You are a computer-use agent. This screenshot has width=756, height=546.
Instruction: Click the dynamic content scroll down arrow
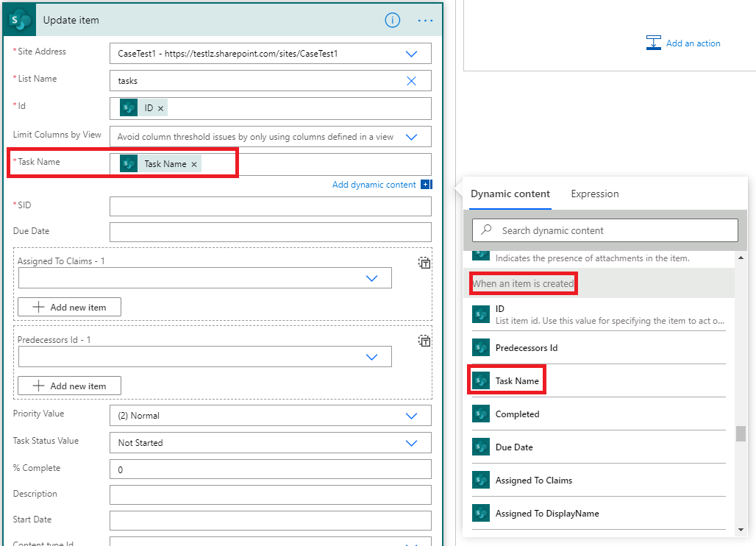click(741, 530)
